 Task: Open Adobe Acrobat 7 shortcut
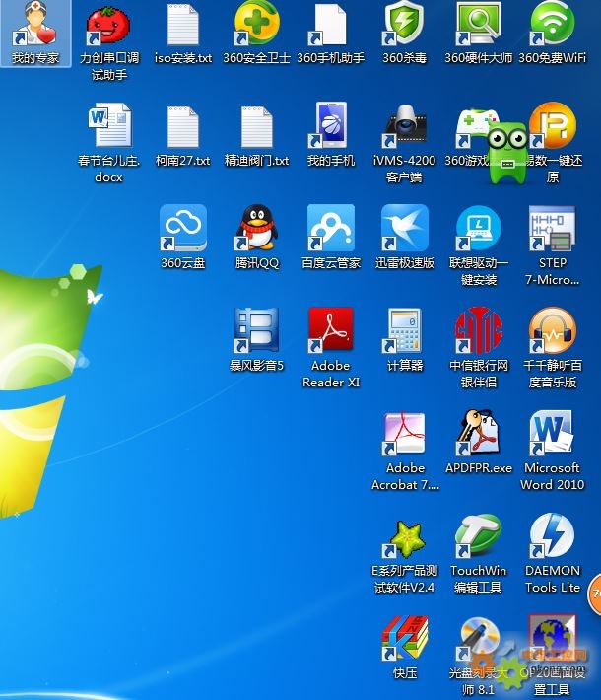coord(405,433)
